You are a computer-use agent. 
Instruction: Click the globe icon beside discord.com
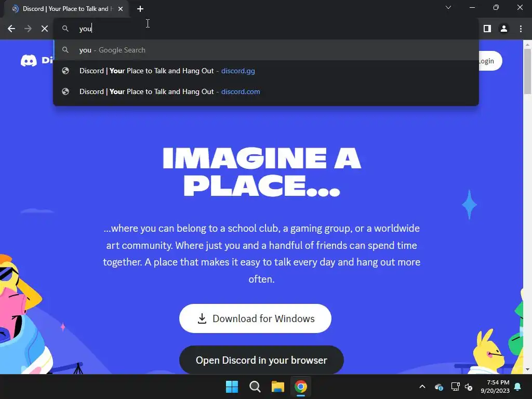tap(65, 91)
